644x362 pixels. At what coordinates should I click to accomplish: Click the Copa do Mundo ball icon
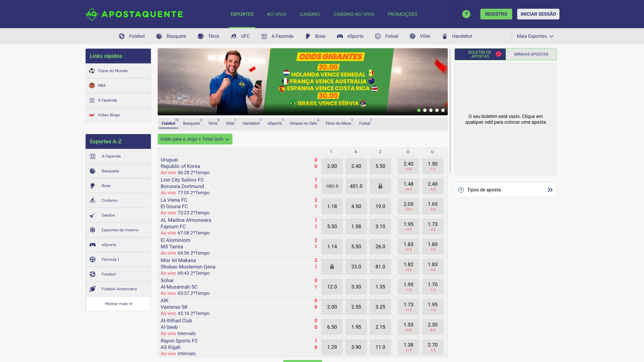(x=92, y=71)
